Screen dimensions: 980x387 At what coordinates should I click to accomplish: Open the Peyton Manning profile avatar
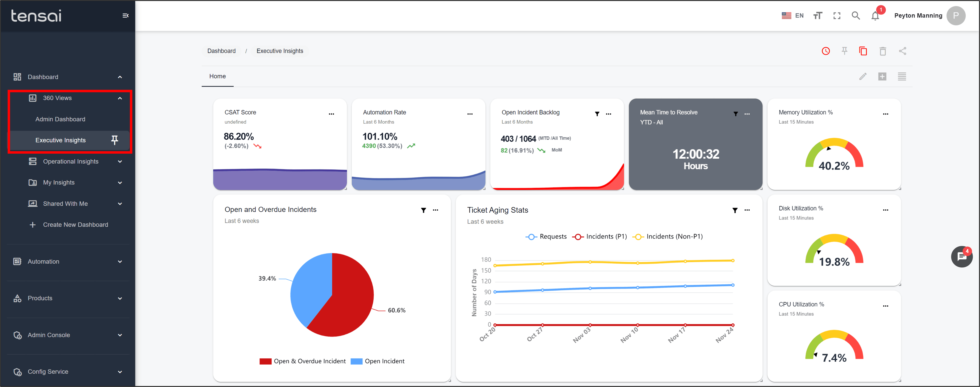click(956, 16)
